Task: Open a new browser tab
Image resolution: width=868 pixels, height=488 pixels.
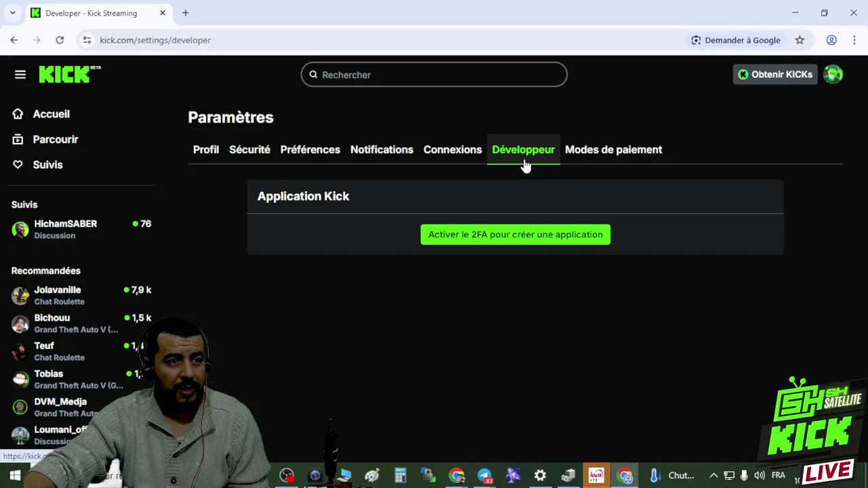Action: click(x=185, y=13)
